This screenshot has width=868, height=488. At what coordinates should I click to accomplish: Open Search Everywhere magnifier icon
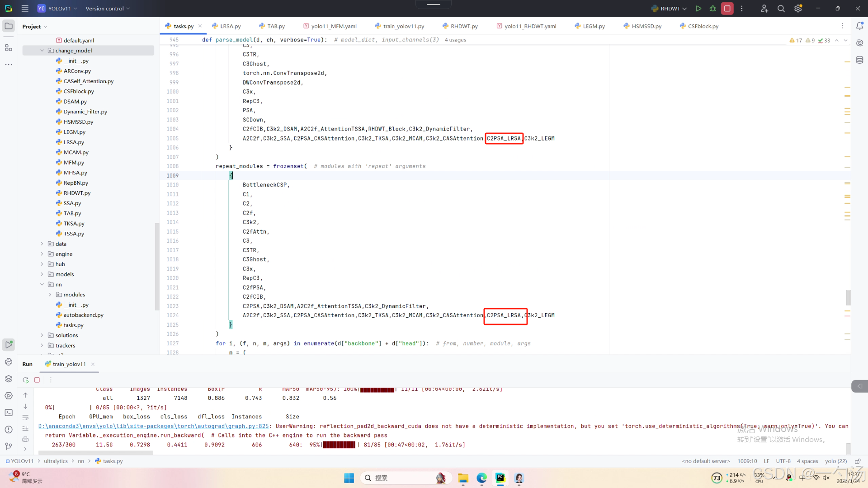tap(781, 9)
